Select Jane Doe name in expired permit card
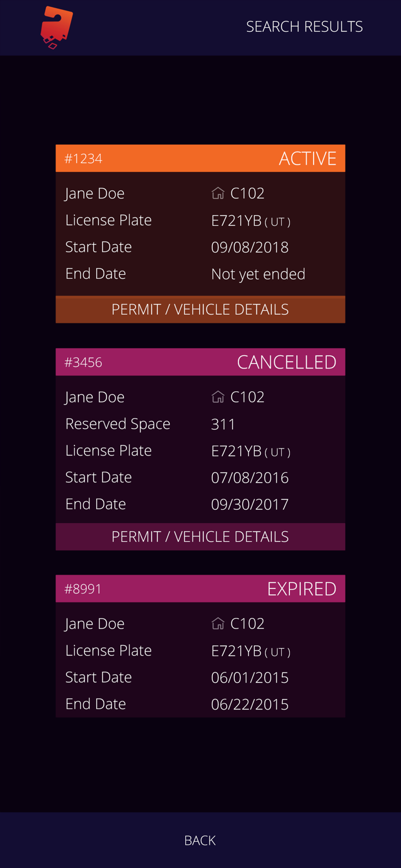 pos(94,623)
